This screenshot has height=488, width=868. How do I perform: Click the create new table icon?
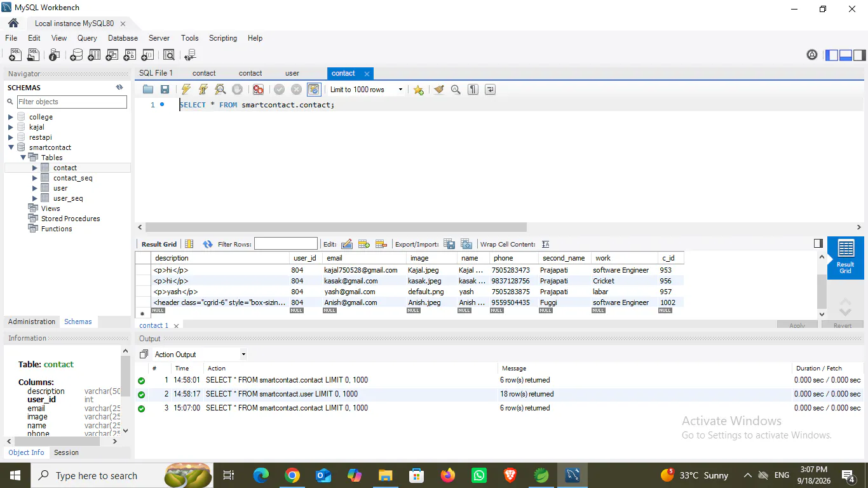pos(94,55)
